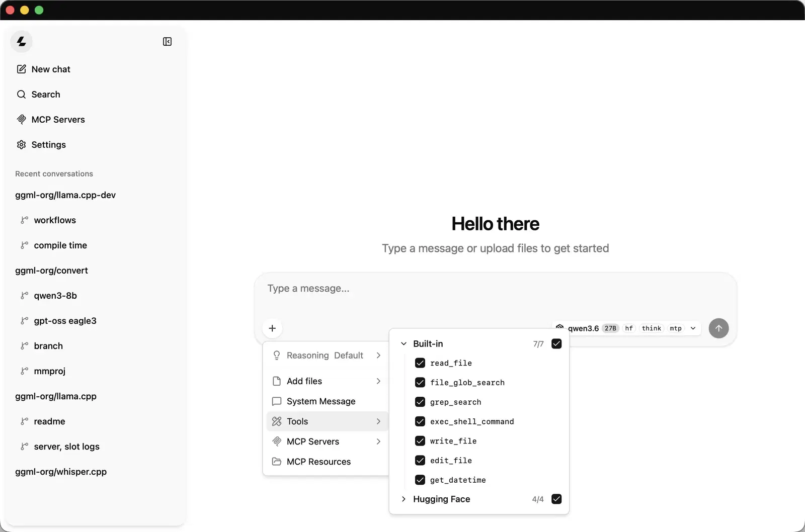
Task: Collapse the sidebar with the panel icon
Action: [x=168, y=41]
